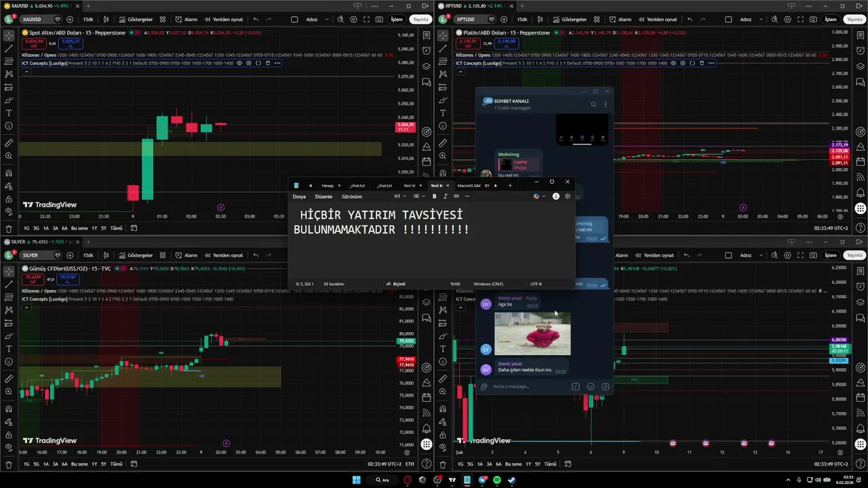The width and height of the screenshot is (868, 488).
Task: Click the İşlem button in XAUUSD window
Action: pos(397,20)
